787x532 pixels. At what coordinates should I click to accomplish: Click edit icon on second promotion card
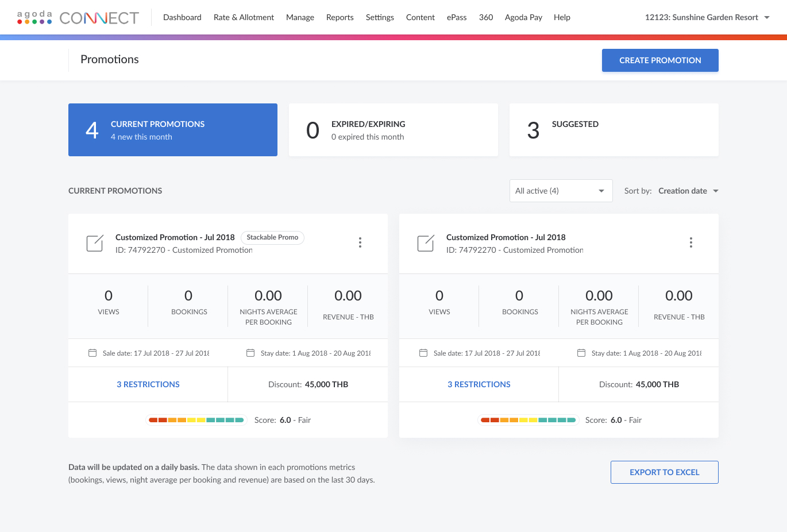pos(426,243)
